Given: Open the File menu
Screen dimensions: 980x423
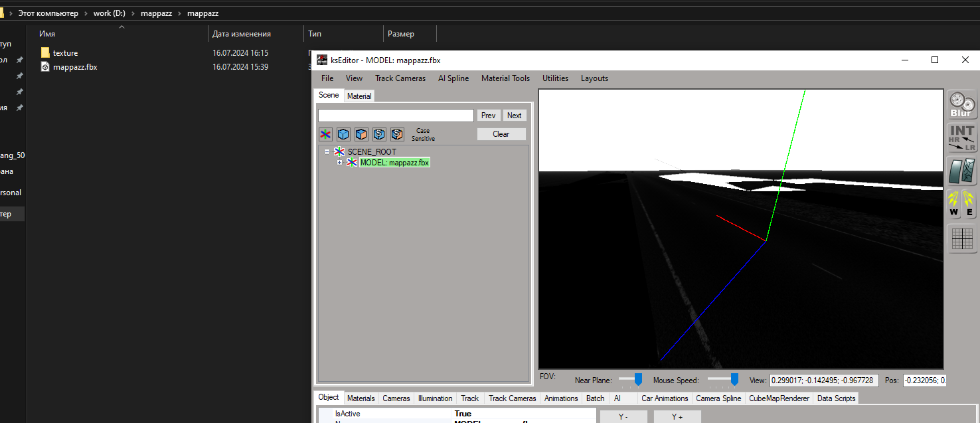Looking at the screenshot, I should (x=327, y=78).
